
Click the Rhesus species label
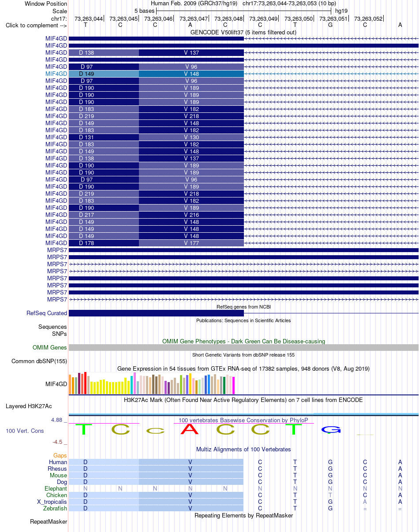pyautogui.click(x=57, y=469)
